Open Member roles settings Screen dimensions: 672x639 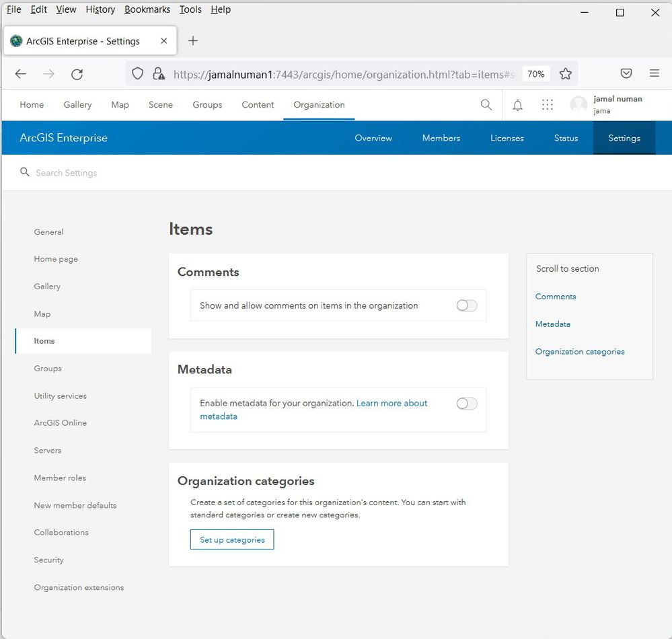[x=60, y=478]
